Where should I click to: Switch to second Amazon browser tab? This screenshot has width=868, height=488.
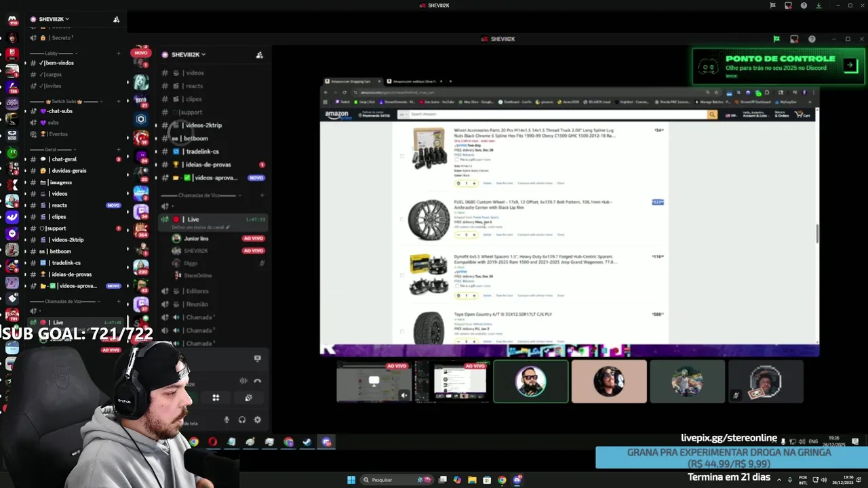(414, 81)
